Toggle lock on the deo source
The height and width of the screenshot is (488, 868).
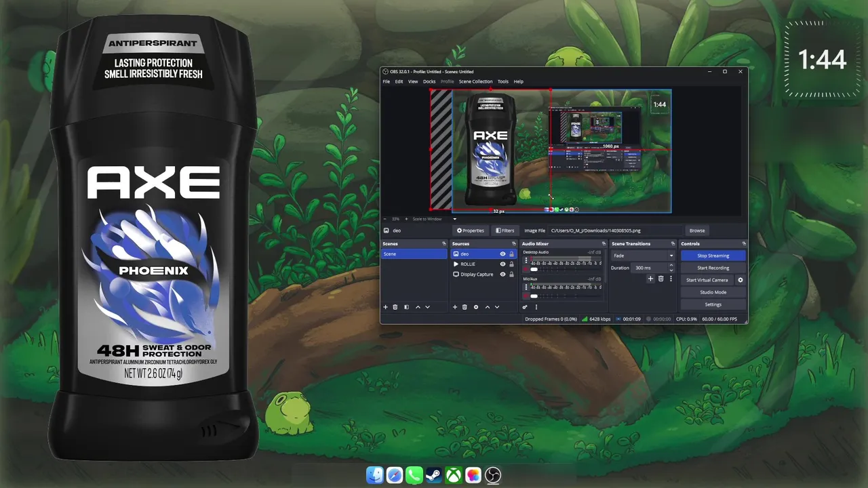click(x=511, y=254)
